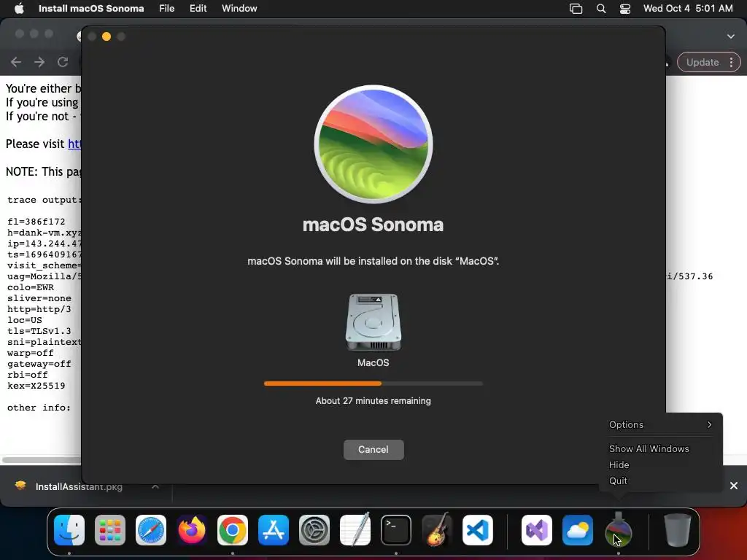Go forward in the Chrome window

[39, 62]
